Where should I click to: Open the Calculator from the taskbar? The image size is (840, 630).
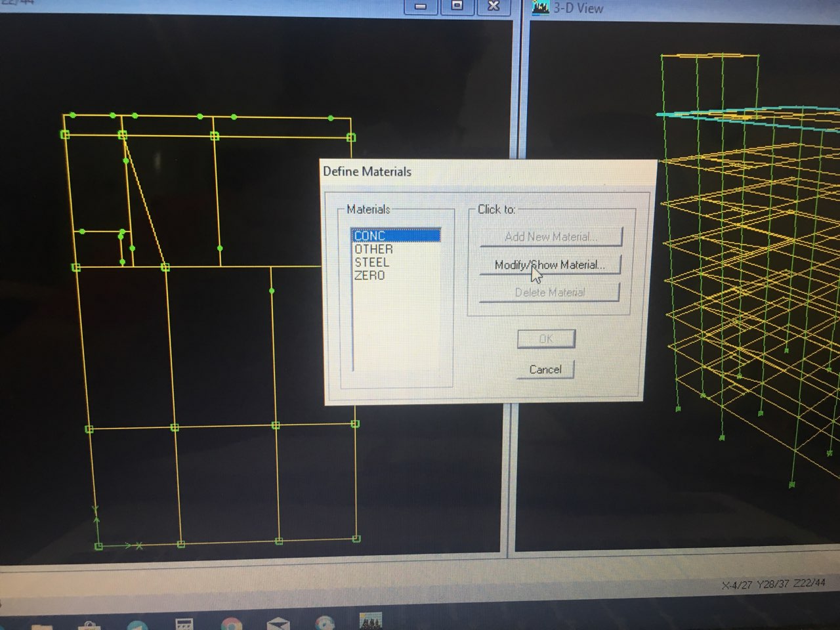tap(184, 624)
